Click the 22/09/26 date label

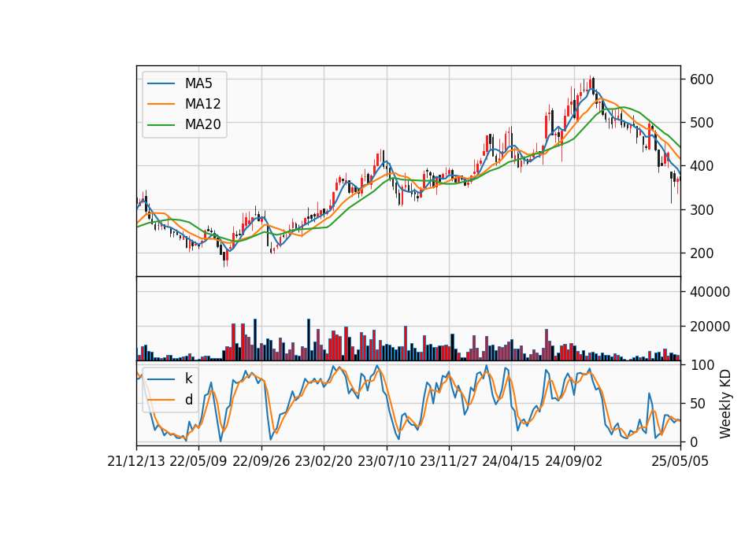tap(261, 461)
